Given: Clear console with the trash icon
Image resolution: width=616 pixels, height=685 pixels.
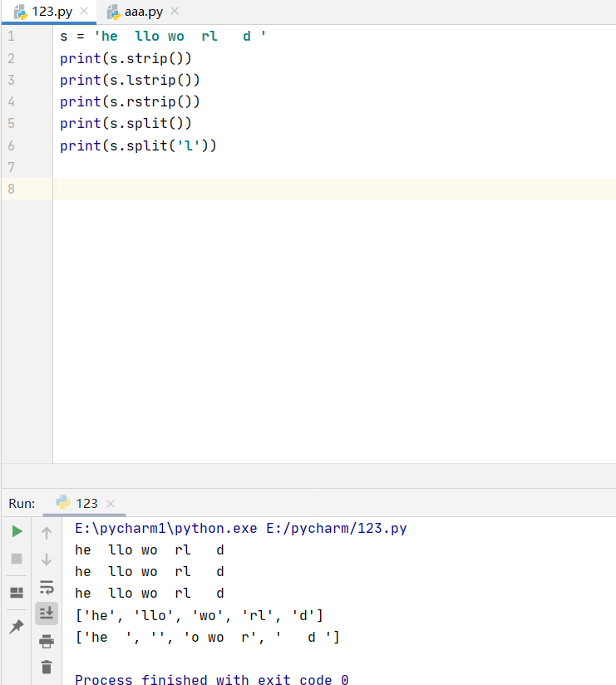Looking at the screenshot, I should [x=47, y=667].
